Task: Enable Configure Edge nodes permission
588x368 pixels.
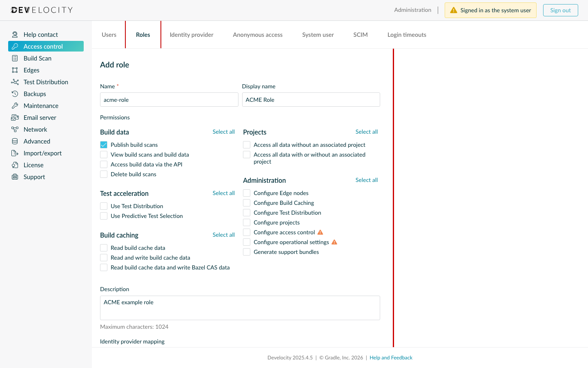Action: pyautogui.click(x=246, y=193)
